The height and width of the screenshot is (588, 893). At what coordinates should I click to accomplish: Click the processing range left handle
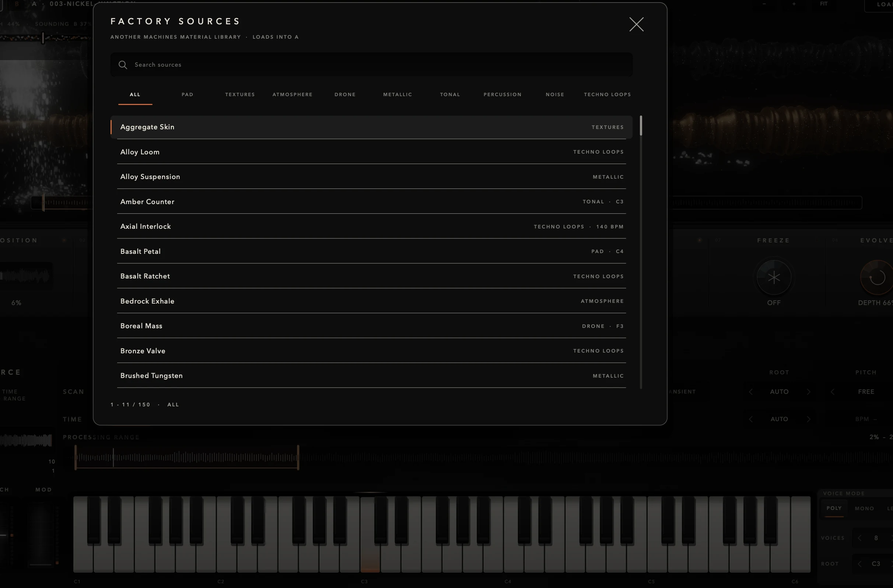tap(76, 457)
